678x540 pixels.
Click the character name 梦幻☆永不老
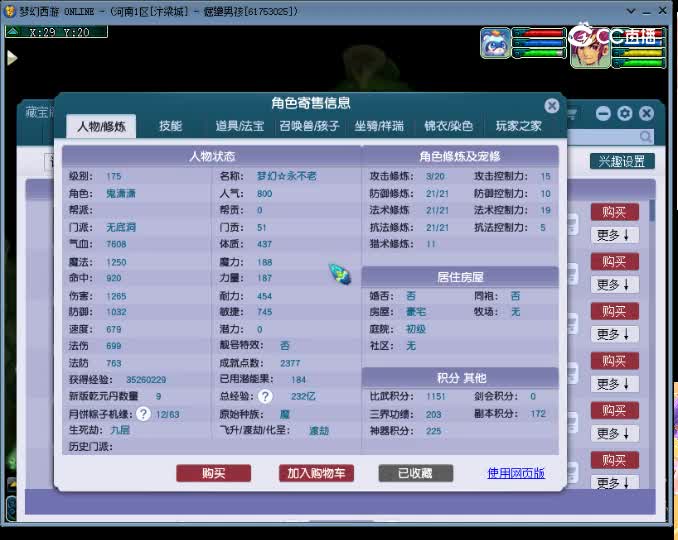[x=286, y=176]
